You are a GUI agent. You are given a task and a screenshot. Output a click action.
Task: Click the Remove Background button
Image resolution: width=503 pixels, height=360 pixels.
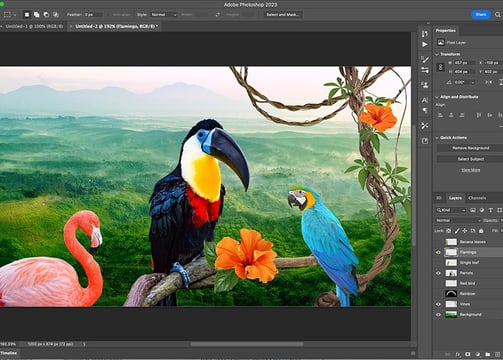470,148
